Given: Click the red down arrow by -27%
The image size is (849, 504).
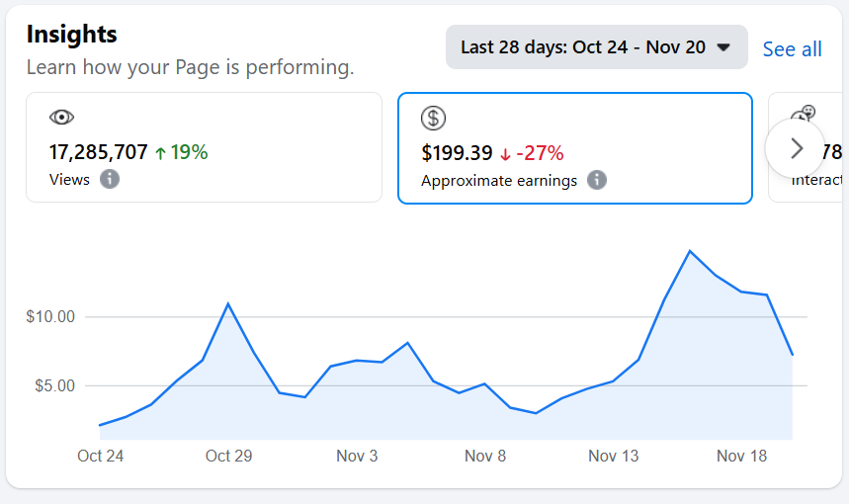Looking at the screenshot, I should 505,153.
